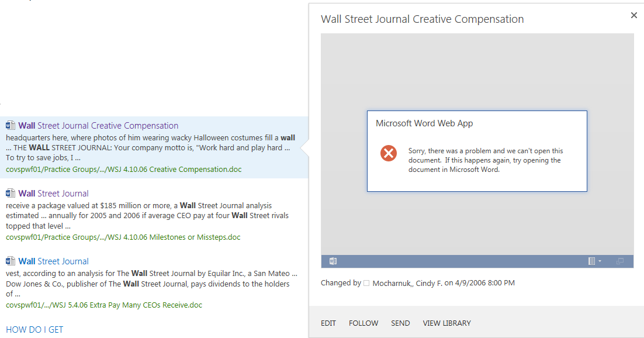
Task: Choose FOLLOW from the preview actions
Action: coord(363,323)
